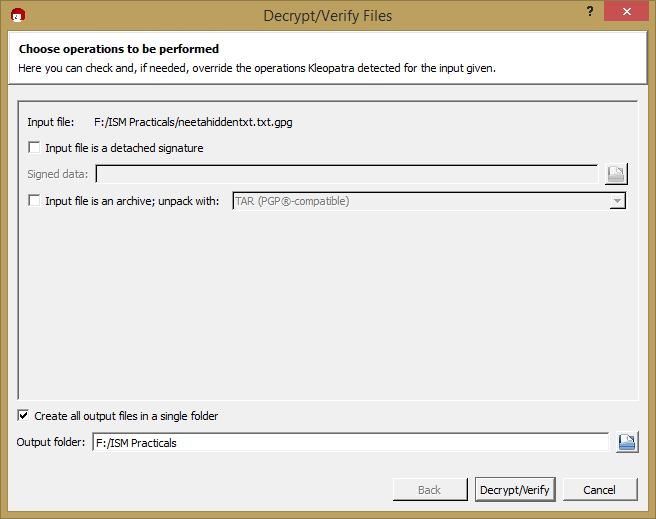Click the 'Decrypt/Verify Files' window title
The width and height of the screenshot is (656, 519).
(327, 15)
